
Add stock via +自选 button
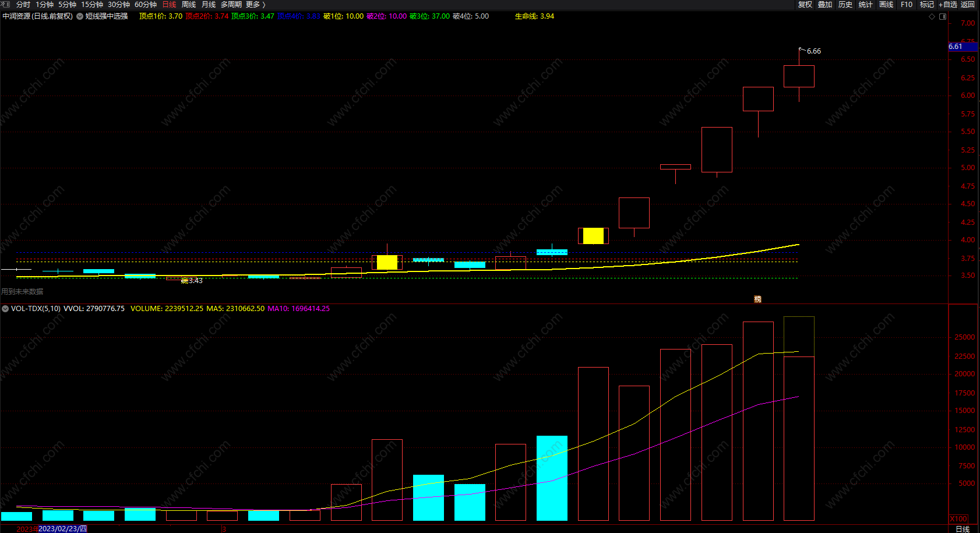[x=948, y=4]
